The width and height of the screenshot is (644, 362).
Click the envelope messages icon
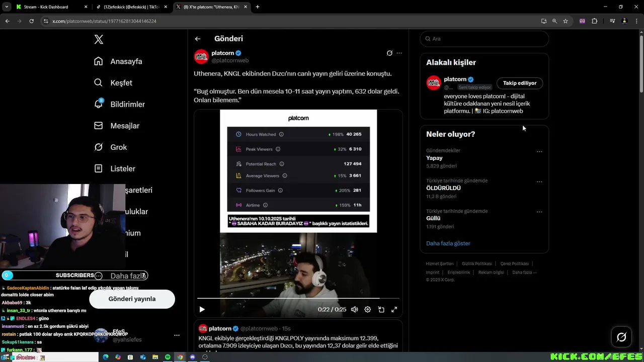[x=99, y=126]
